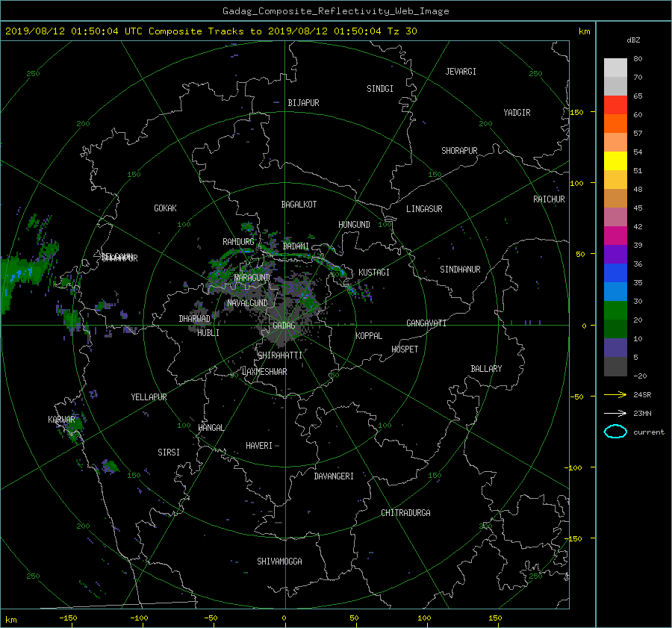This screenshot has height=628, width=672.
Task: Select the blue 36 dBZ color swatch
Action: pyautogui.click(x=615, y=273)
